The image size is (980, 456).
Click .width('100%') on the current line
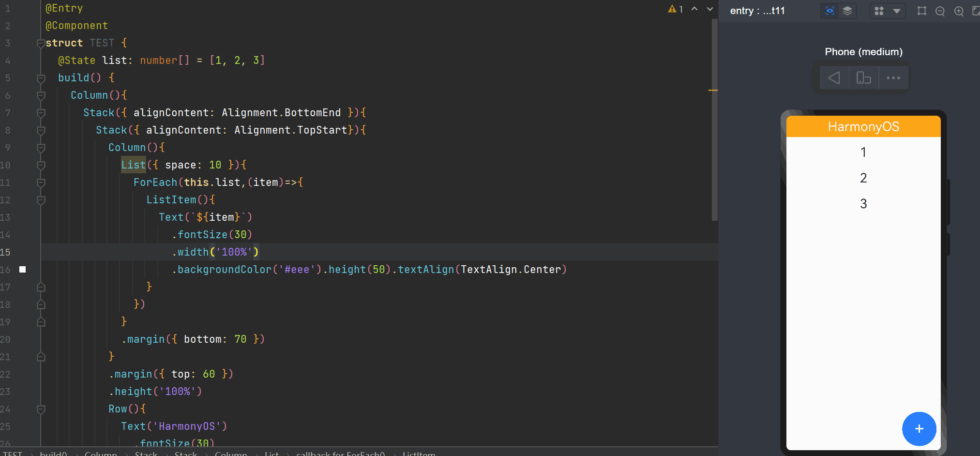click(215, 252)
